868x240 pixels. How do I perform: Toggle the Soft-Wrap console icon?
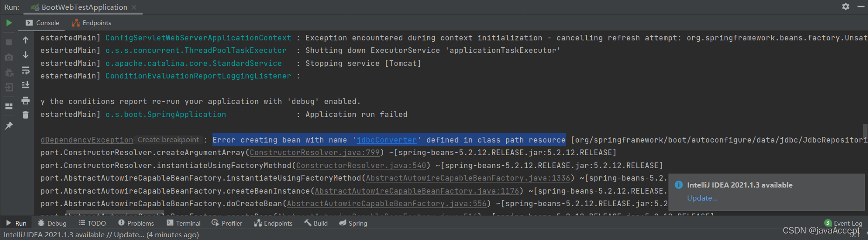26,70
